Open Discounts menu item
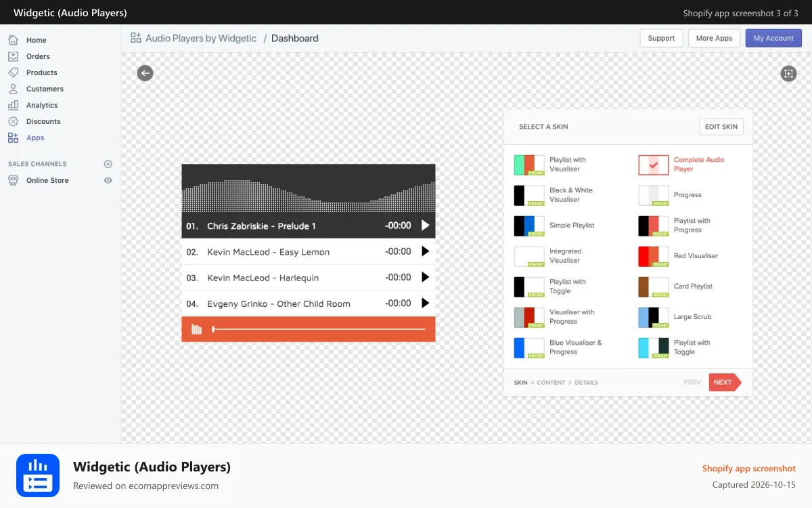812x508 pixels. (43, 121)
